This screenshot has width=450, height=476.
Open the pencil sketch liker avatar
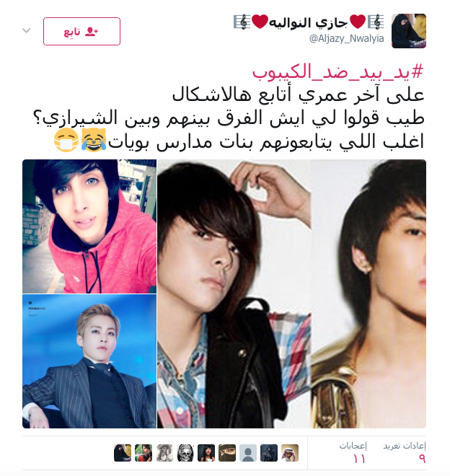pos(164,453)
